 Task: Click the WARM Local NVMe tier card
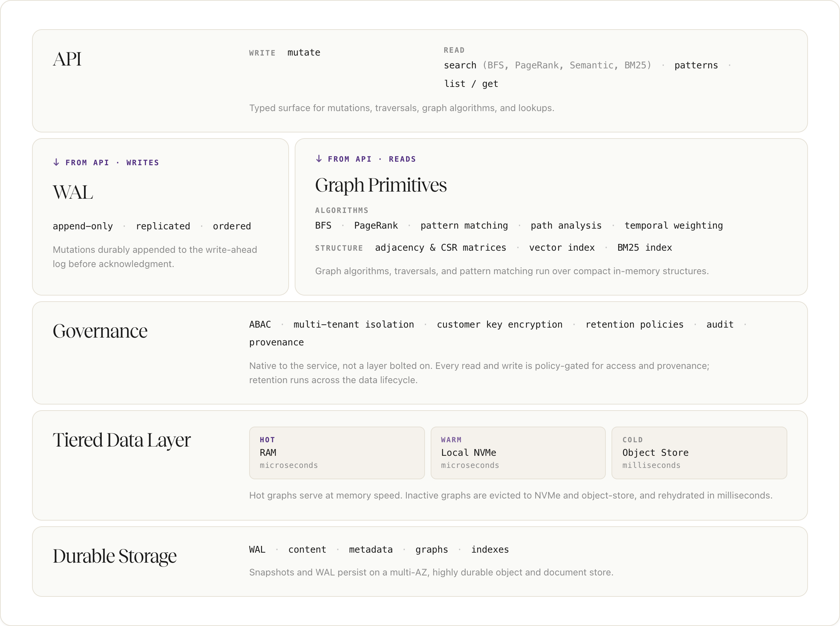(518, 453)
